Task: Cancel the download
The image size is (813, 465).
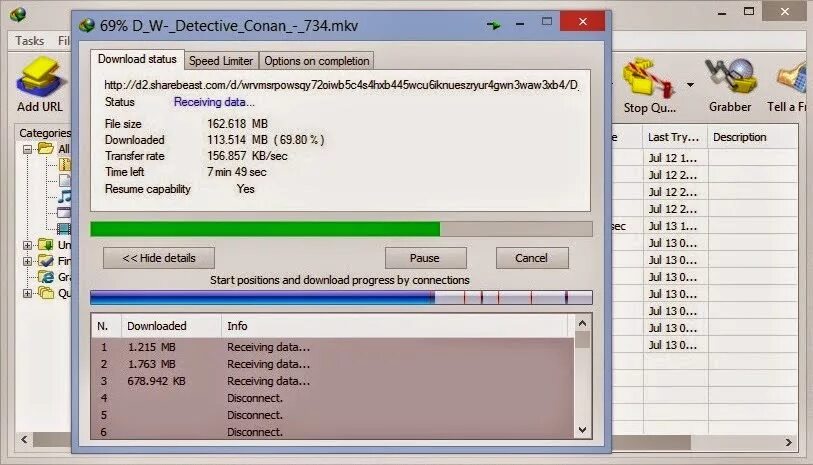Action: click(532, 258)
